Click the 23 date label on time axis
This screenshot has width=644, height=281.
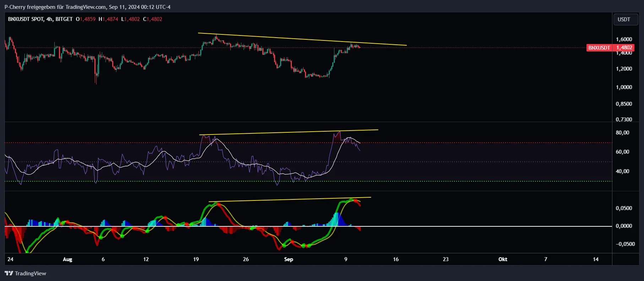446,259
